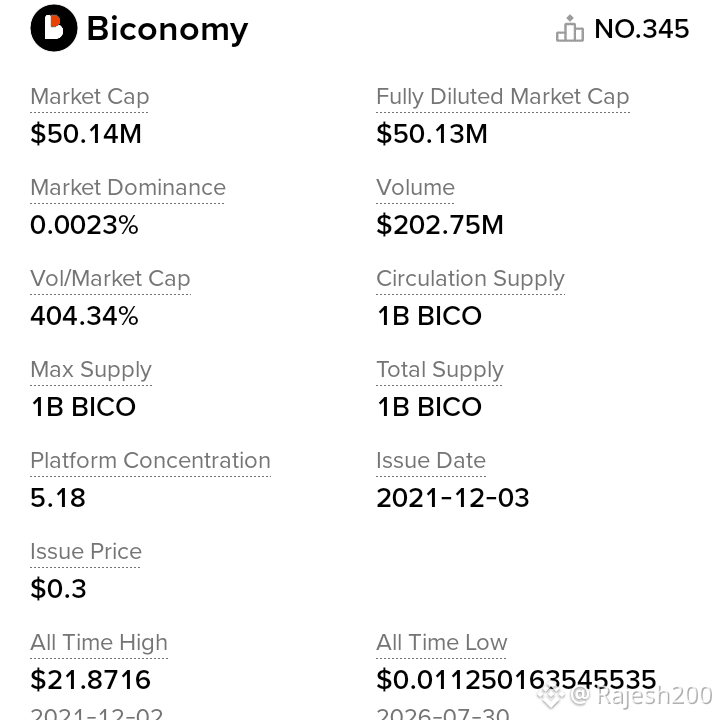720x720 pixels.
Task: Show the Volume definition label
Action: 415,187
